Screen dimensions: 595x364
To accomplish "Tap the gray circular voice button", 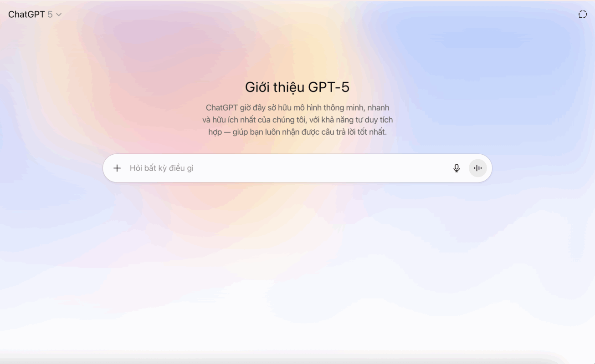I will click(478, 168).
